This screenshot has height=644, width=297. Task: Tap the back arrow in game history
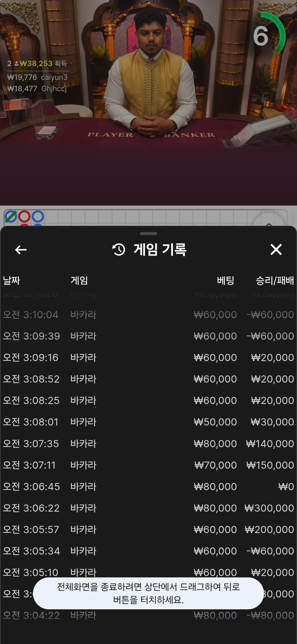pyautogui.click(x=21, y=250)
